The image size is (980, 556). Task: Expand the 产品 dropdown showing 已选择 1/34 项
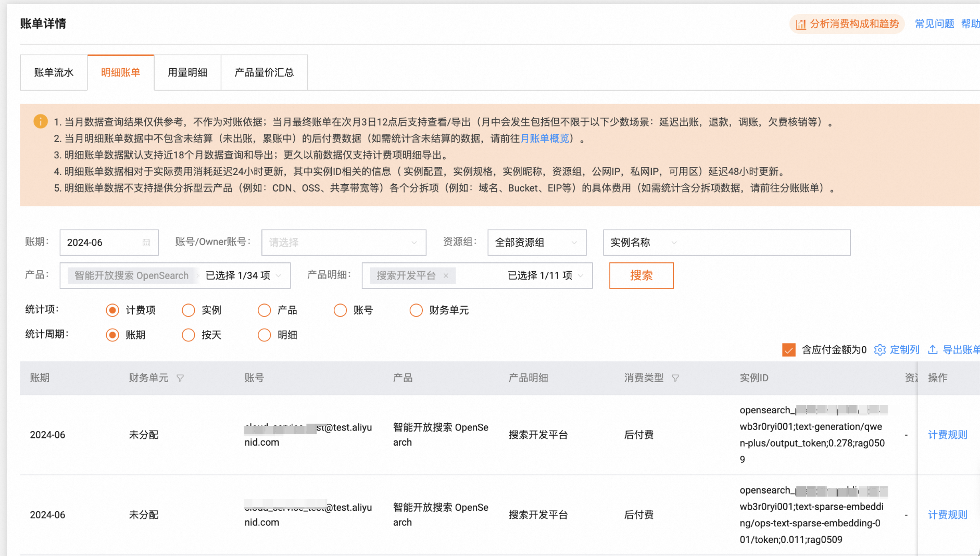click(175, 275)
